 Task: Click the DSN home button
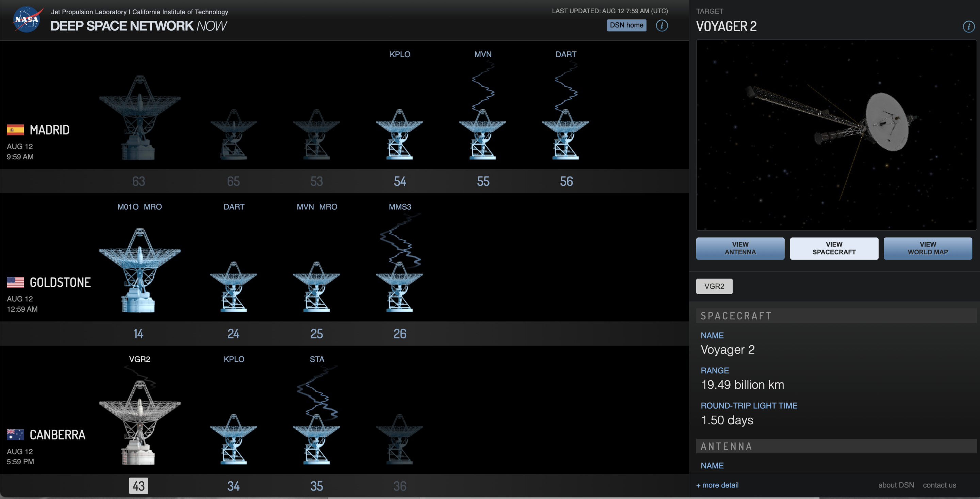(626, 25)
